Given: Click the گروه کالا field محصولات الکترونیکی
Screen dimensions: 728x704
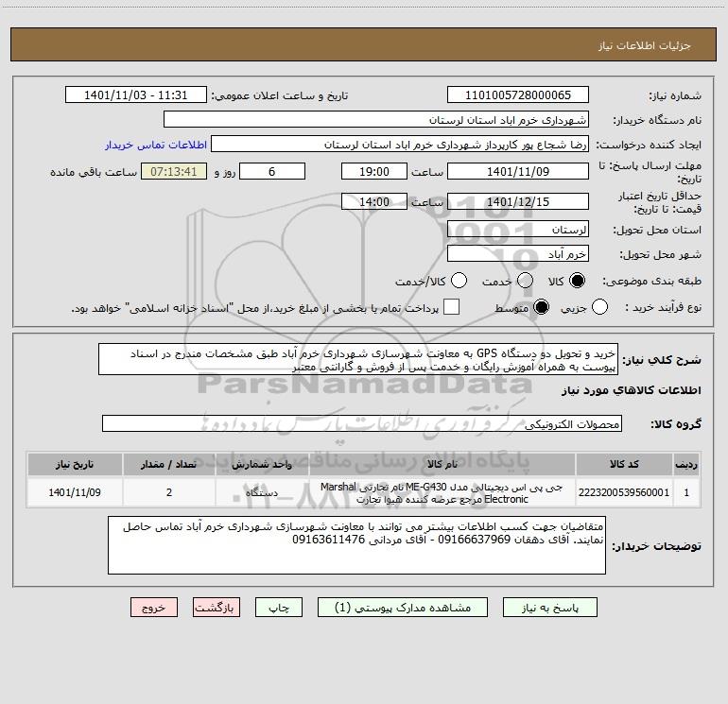Looking at the screenshot, I should point(362,423).
